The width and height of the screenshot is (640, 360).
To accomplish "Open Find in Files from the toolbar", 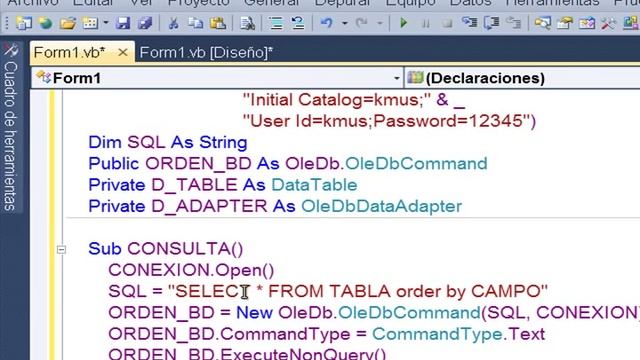I will tap(247, 23).
